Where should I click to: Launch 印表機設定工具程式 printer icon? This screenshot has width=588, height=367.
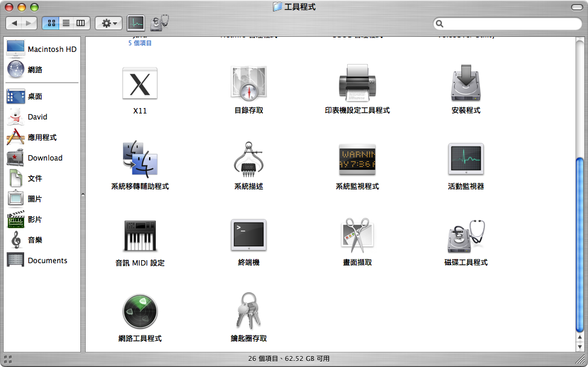click(357, 83)
